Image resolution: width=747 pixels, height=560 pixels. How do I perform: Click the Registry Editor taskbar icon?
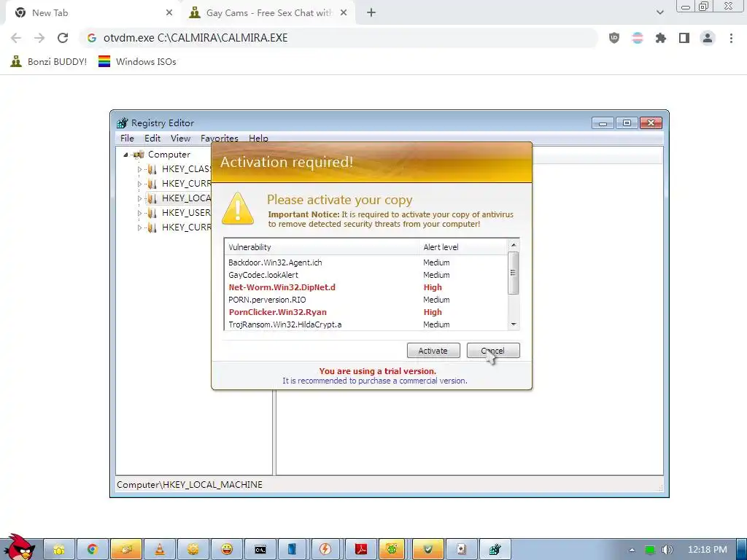coord(495,550)
